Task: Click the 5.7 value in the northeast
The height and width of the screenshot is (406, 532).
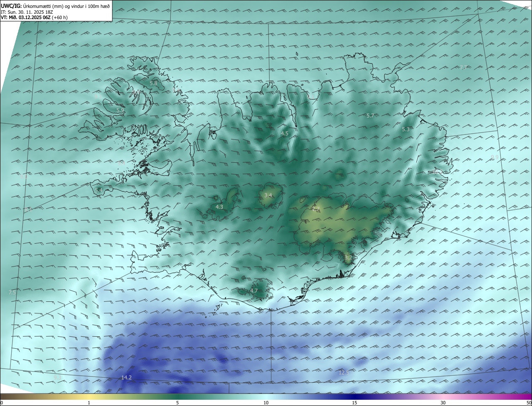Action: click(370, 115)
